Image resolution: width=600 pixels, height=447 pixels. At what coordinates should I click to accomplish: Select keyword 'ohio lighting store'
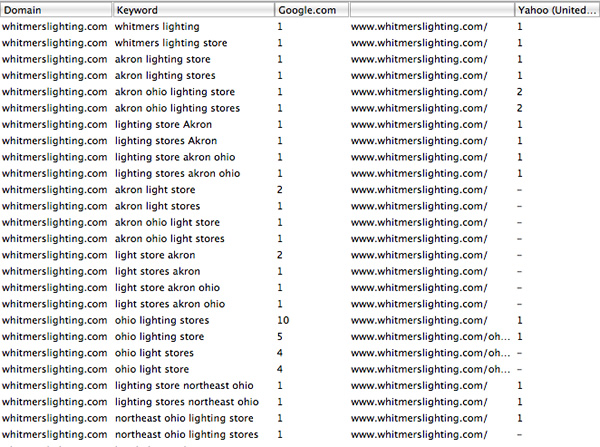(x=160, y=337)
